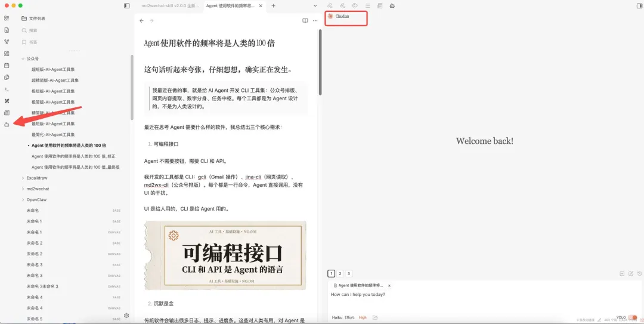Screen dimensions: 644x324
Task: Open the tags panel in right sidebar
Action: (355, 5)
